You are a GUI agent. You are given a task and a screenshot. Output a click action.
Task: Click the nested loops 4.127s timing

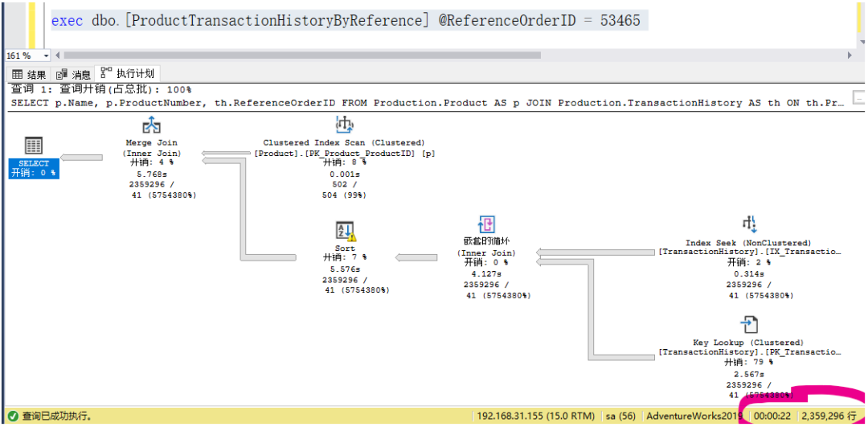(486, 273)
